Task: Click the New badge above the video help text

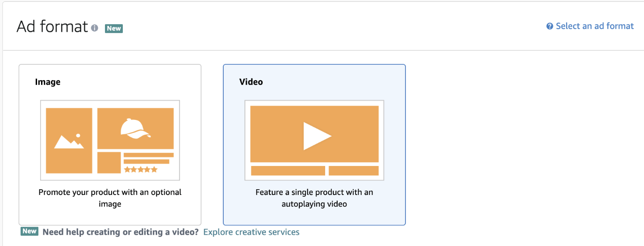Action: pos(29,231)
